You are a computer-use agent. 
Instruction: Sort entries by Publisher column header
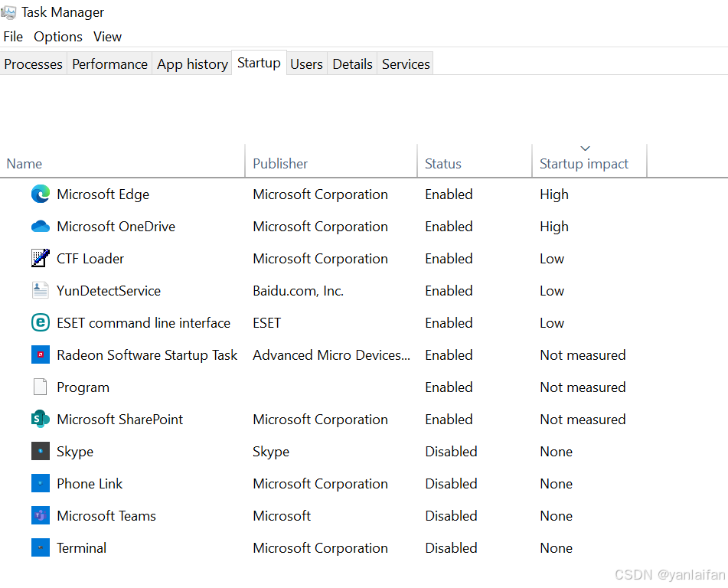pos(280,164)
